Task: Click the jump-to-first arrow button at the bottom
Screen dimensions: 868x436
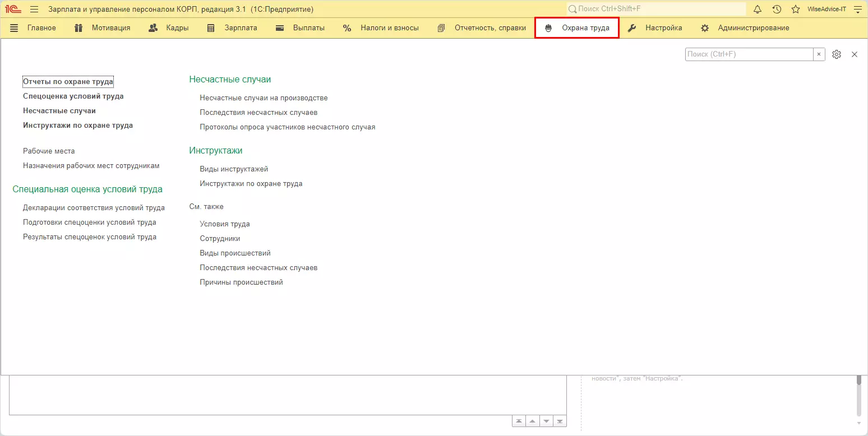Action: click(519, 421)
